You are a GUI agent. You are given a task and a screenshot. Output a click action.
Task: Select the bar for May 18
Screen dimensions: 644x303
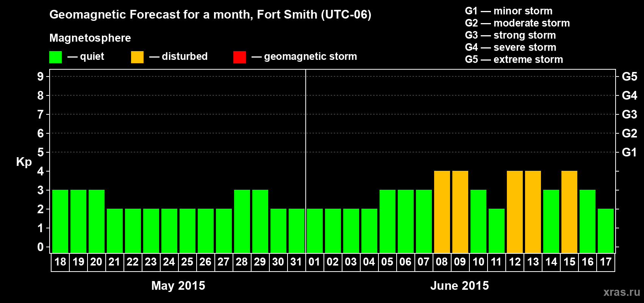[x=60, y=221]
